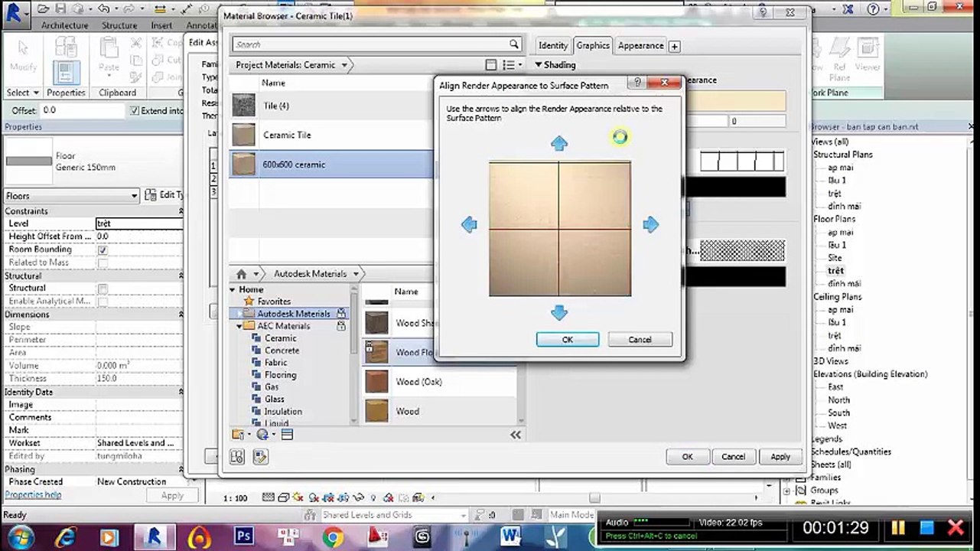The image size is (980, 551).
Task: Click the Google Chrome icon on the taskbar
Action: point(333,537)
